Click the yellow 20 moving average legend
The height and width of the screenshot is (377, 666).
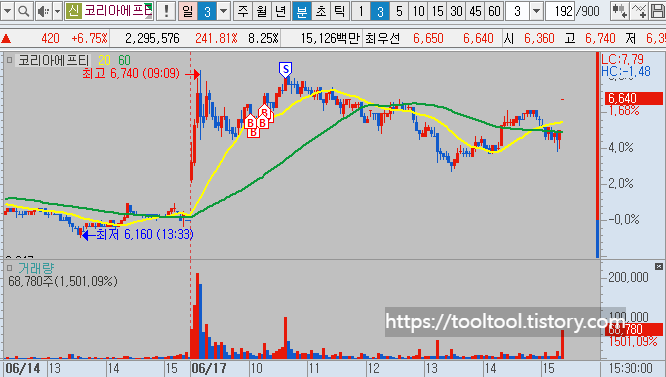click(104, 60)
